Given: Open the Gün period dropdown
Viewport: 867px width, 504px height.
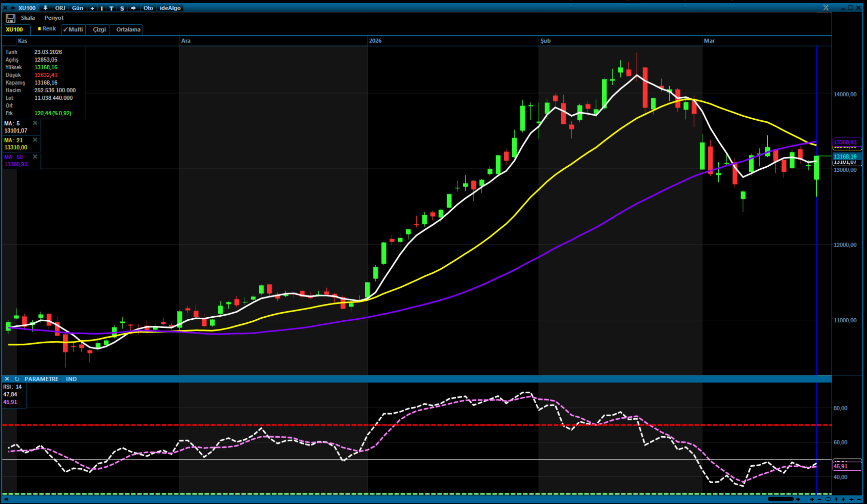Looking at the screenshot, I should pos(78,8).
